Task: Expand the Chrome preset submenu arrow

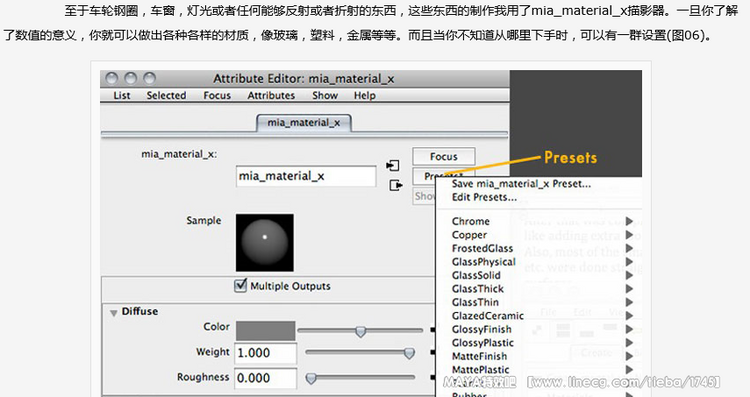Action: pos(629,221)
